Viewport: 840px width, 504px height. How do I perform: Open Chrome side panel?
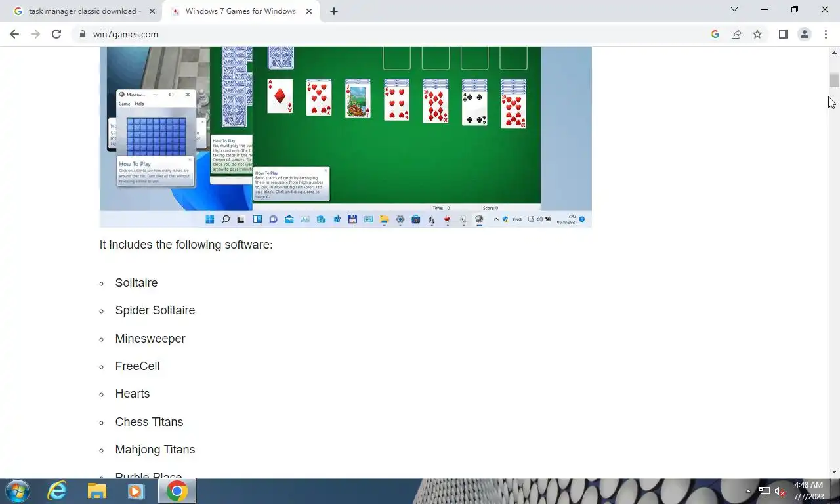click(x=783, y=34)
